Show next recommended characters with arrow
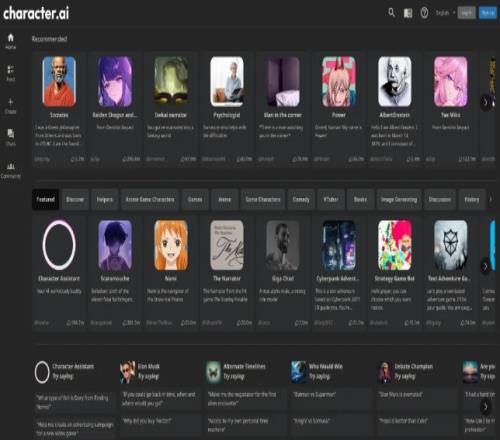Image resolution: width=500 pixels, height=440 pixels. click(485, 102)
